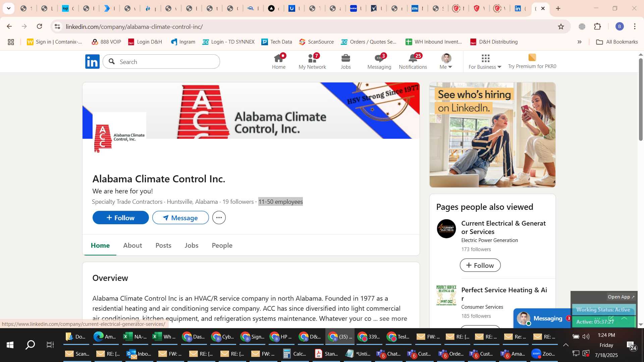Image resolution: width=644 pixels, height=362 pixels.
Task: View site information icon in address bar
Action: [57, 26]
